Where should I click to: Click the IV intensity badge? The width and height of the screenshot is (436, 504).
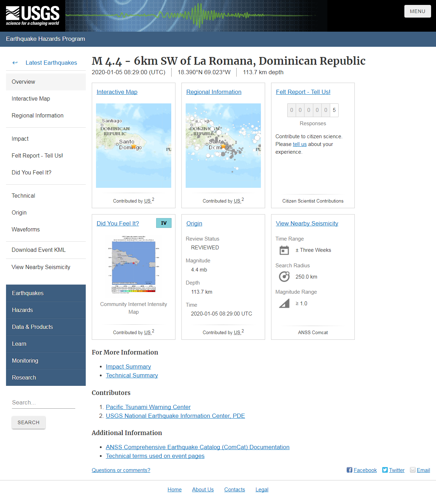coord(164,223)
